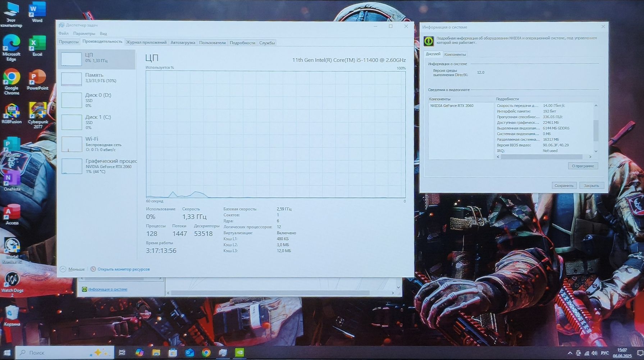Viewport: 644px width, 360px height.
Task: Open Chrome from the taskbar
Action: pyautogui.click(x=206, y=352)
